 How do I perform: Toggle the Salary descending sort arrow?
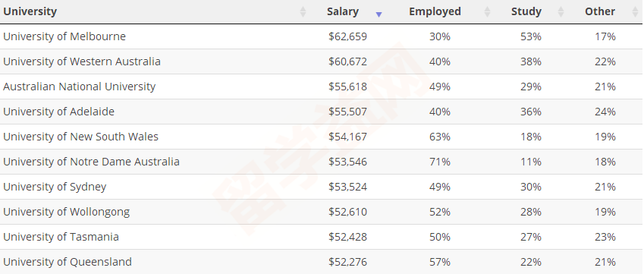point(379,14)
